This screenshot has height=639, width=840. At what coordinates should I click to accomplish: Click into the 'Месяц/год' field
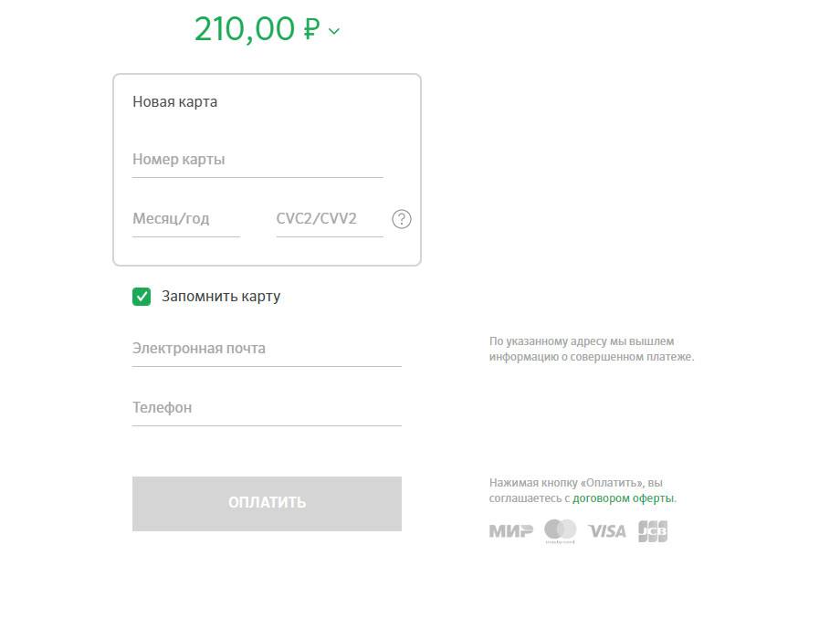click(185, 219)
